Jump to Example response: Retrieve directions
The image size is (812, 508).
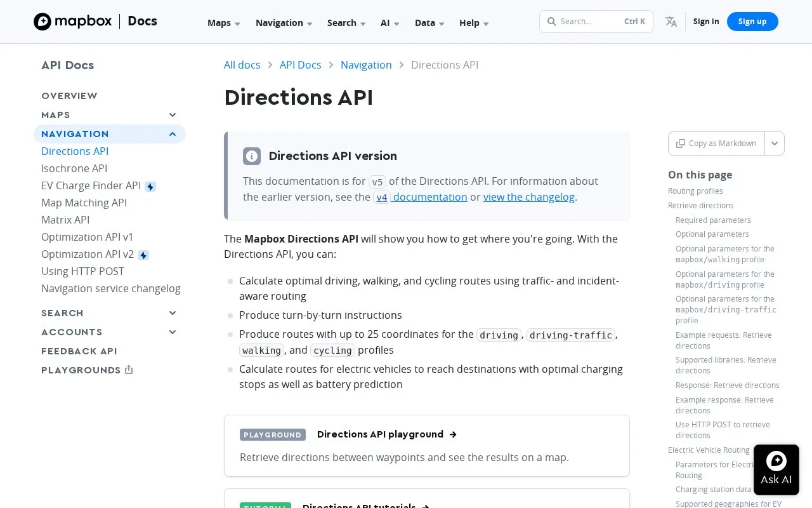[x=724, y=405]
